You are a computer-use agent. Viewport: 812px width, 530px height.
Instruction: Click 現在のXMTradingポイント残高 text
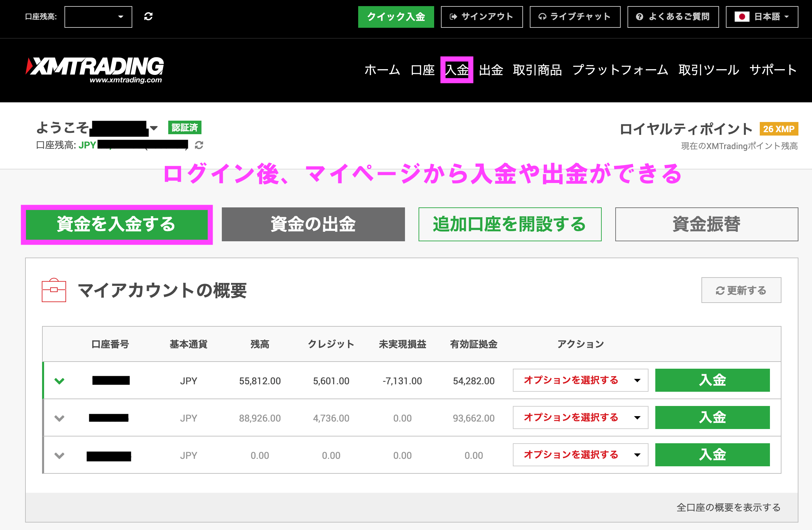click(x=739, y=146)
